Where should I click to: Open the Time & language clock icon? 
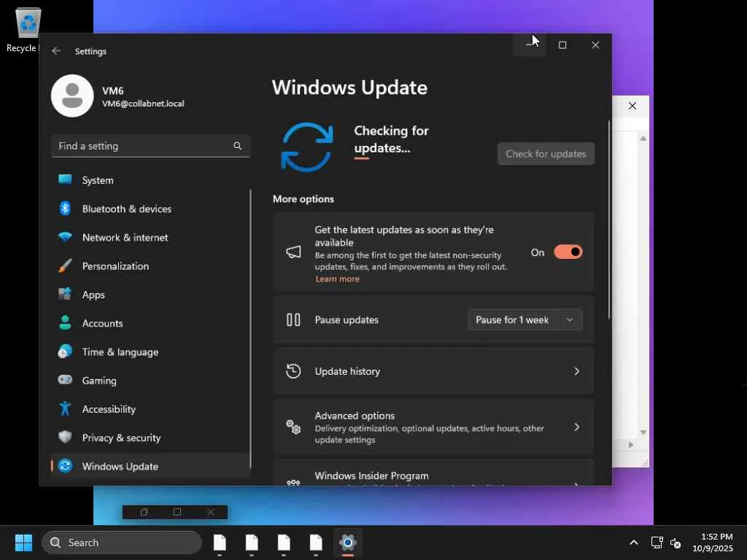65,351
